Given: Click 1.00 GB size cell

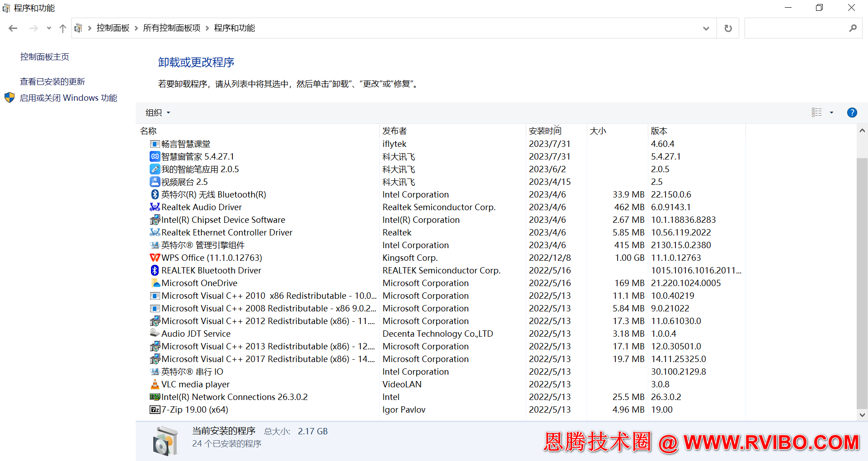Looking at the screenshot, I should 630,258.
